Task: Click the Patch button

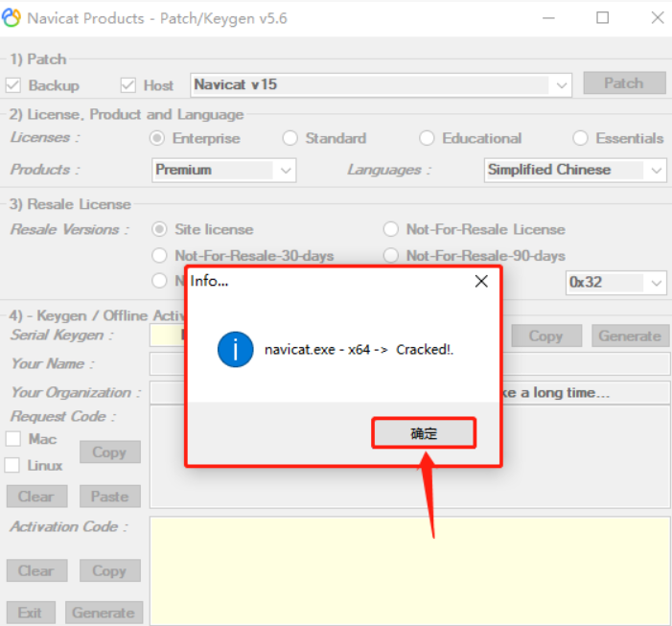Action: click(624, 82)
